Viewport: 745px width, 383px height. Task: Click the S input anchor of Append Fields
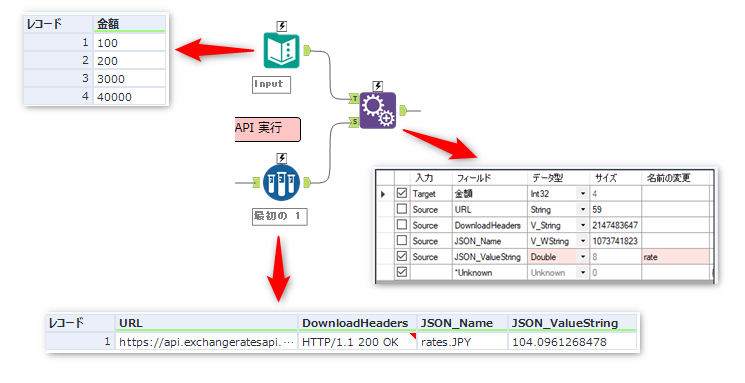click(354, 122)
